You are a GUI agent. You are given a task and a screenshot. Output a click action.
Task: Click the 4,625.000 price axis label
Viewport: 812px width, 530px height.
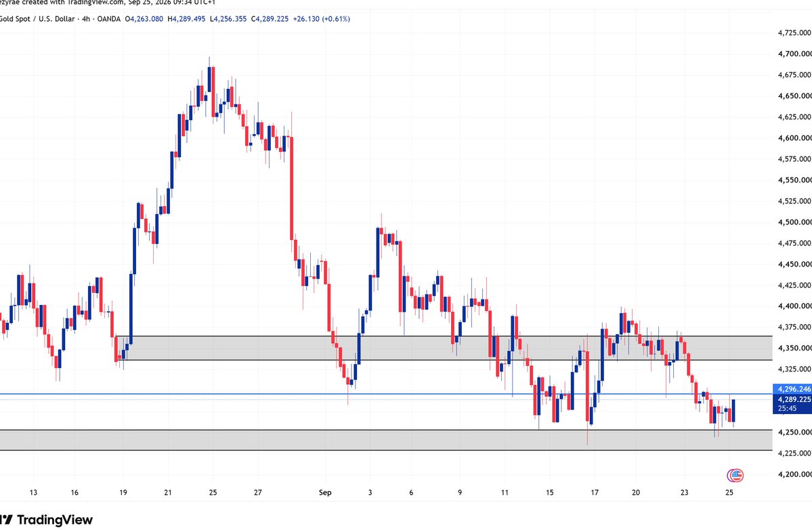pyautogui.click(x=794, y=117)
